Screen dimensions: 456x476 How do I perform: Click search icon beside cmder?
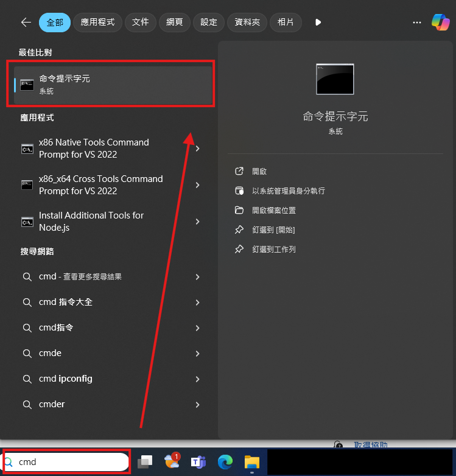click(27, 404)
